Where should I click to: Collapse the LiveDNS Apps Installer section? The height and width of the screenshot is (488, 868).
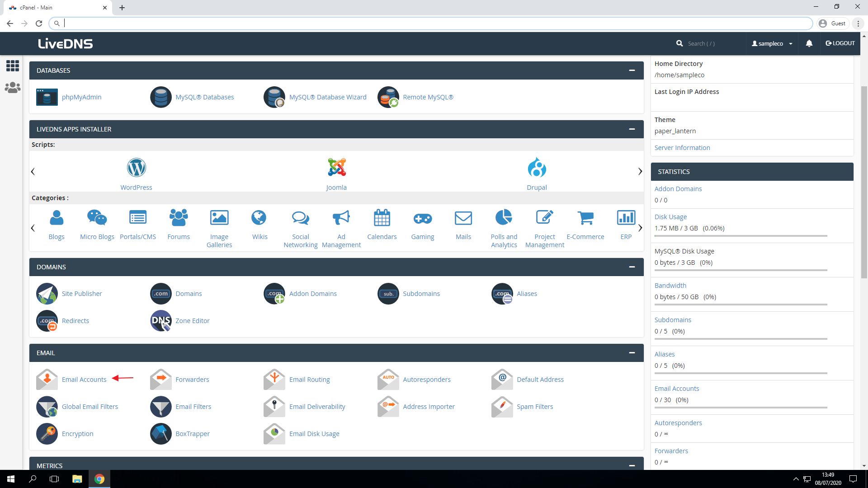click(x=632, y=129)
